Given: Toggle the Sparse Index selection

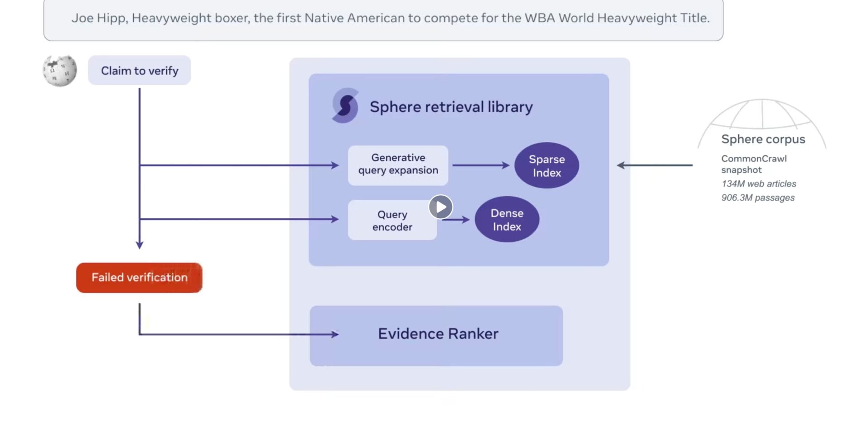Looking at the screenshot, I should 547,165.
